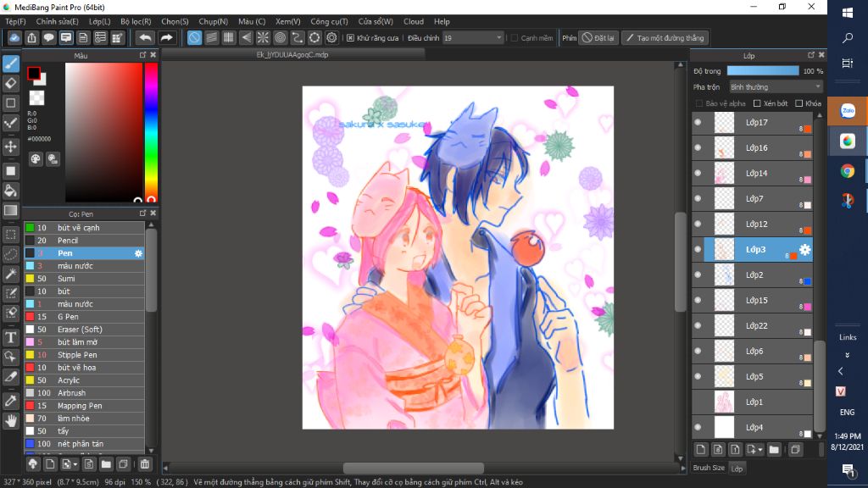This screenshot has width=868, height=488.
Task: Enable curve snap guide
Action: tap(298, 37)
